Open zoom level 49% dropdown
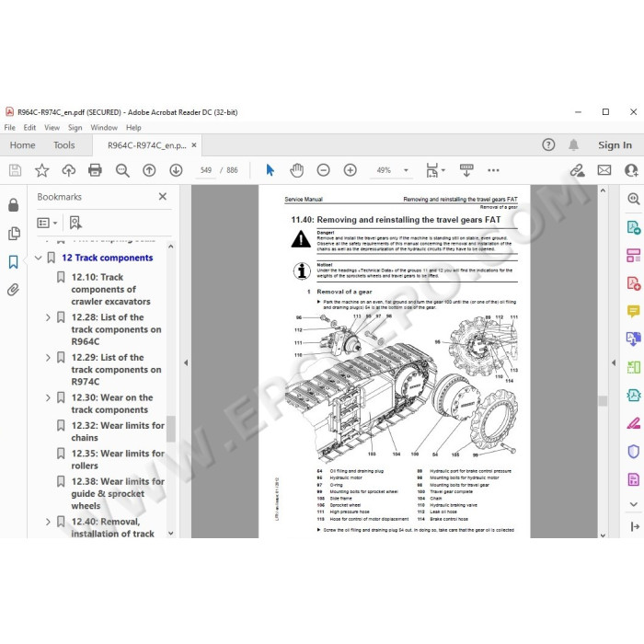 [407, 170]
